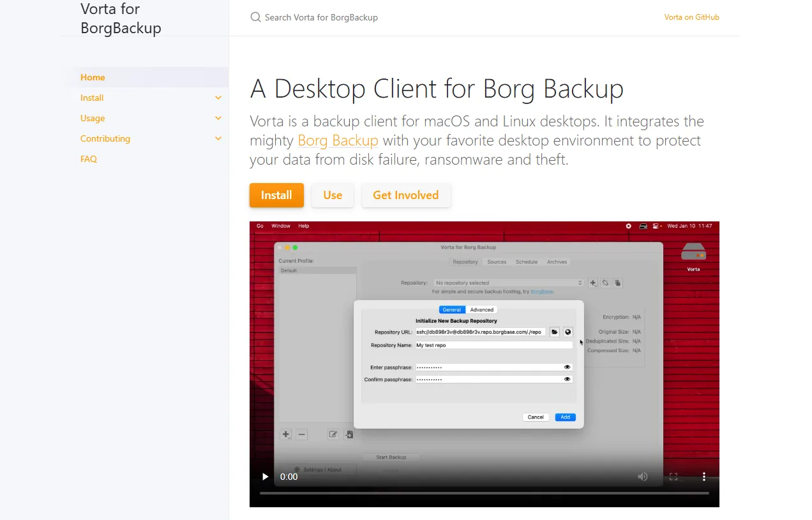
Task: Click the red close dot of Vorta window
Action: click(280, 248)
